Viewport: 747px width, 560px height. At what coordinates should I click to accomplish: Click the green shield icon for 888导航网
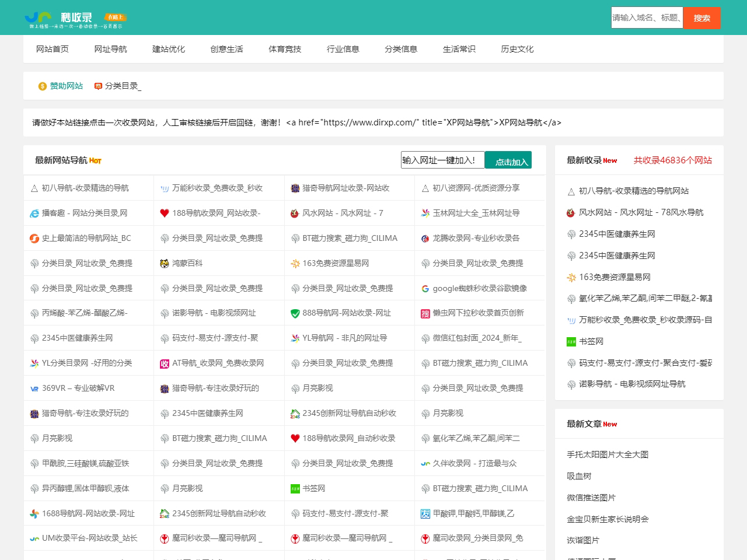pos(295,314)
